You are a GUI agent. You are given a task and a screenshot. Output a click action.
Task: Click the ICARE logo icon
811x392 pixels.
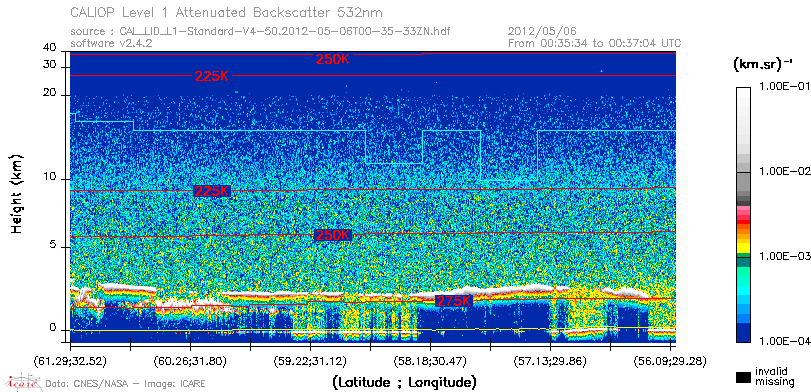click(23, 382)
